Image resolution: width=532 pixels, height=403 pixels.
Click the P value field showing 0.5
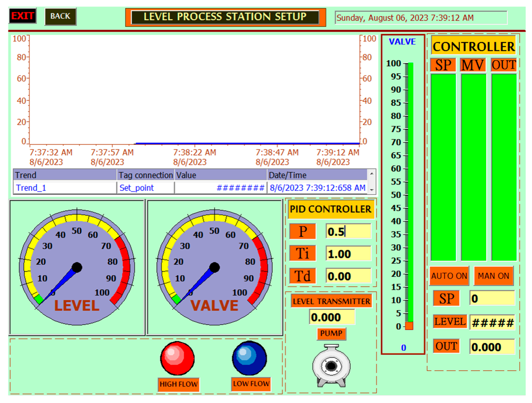(x=349, y=231)
